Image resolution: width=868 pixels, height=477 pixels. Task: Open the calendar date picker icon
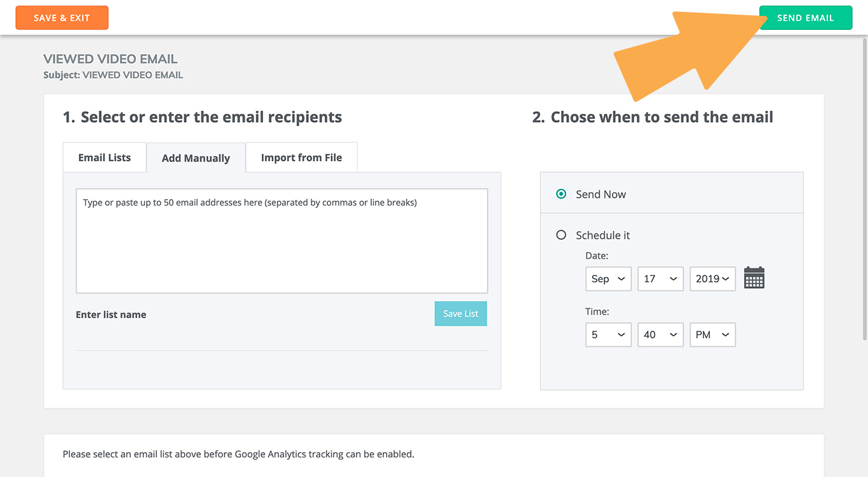point(754,278)
